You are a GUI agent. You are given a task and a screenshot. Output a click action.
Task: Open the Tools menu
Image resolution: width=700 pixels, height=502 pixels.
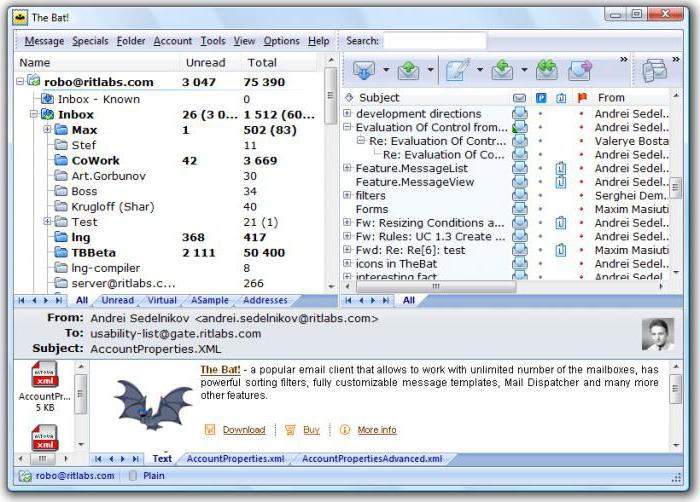(212, 41)
